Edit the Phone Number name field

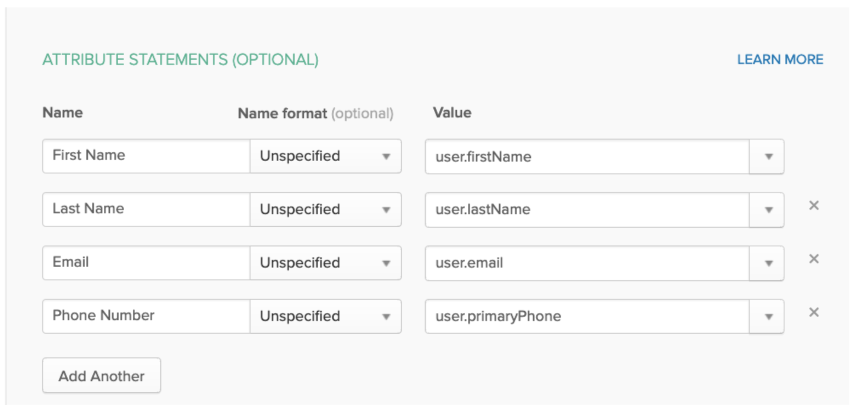(x=146, y=316)
